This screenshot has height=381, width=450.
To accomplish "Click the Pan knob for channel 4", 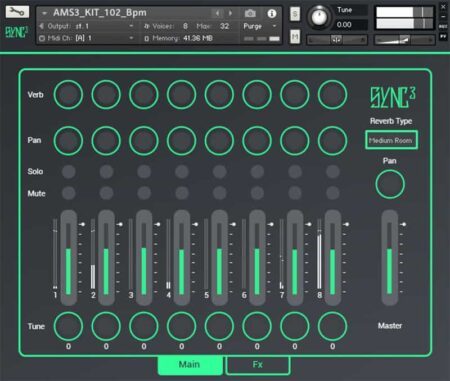I will tap(181, 141).
